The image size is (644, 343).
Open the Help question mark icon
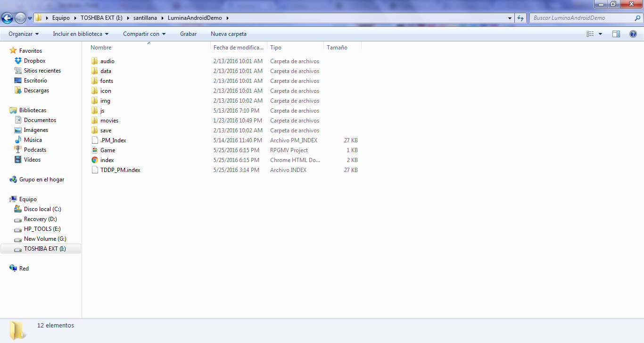tap(633, 34)
